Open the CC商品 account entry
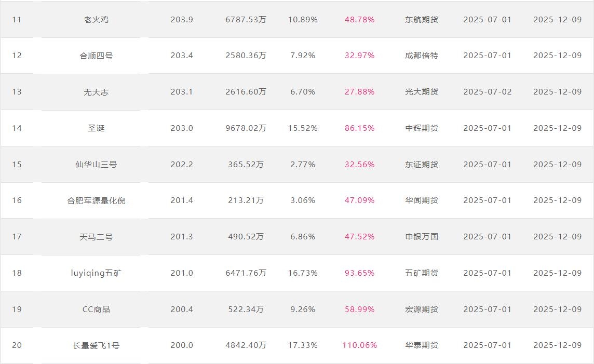 [96, 309]
